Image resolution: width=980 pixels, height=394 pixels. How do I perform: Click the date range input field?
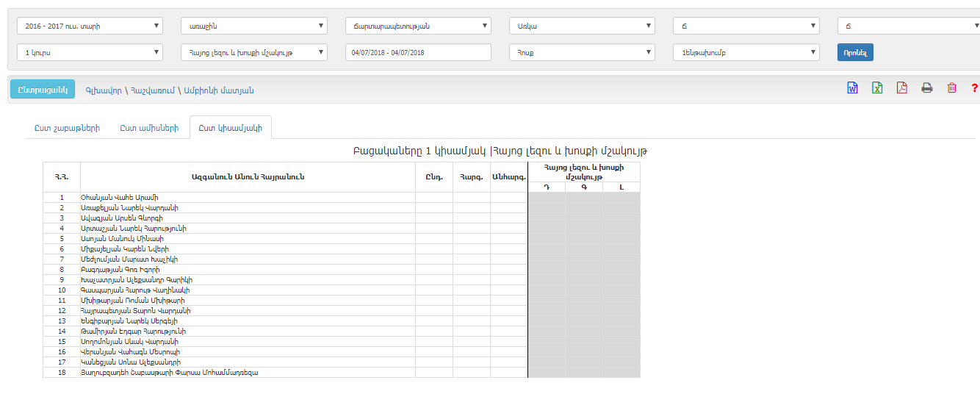(417, 52)
